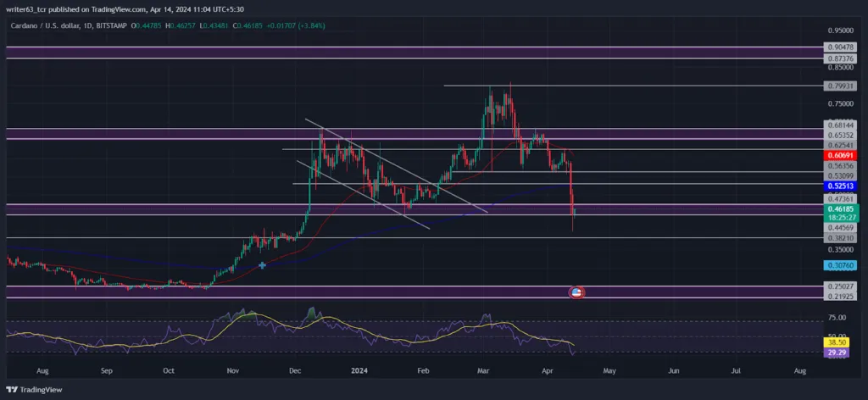Click the Oct label on time axis
The width and height of the screenshot is (868, 400).
[170, 370]
